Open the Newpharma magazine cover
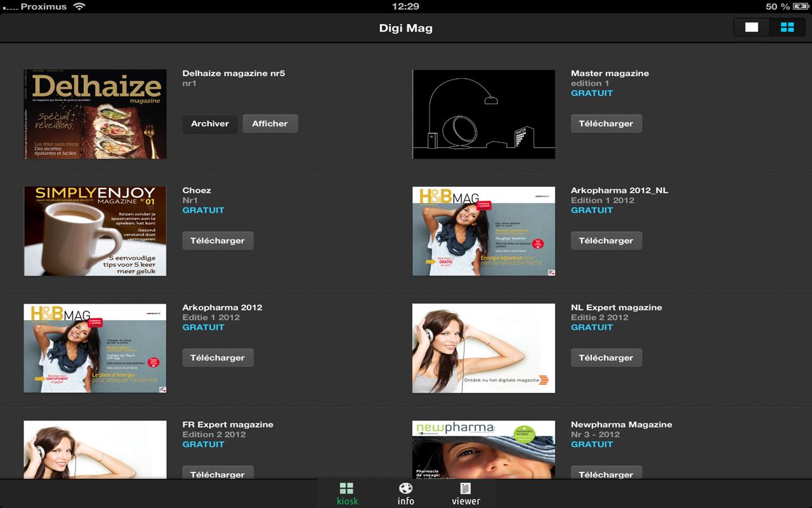The height and width of the screenshot is (508, 812). point(484,450)
